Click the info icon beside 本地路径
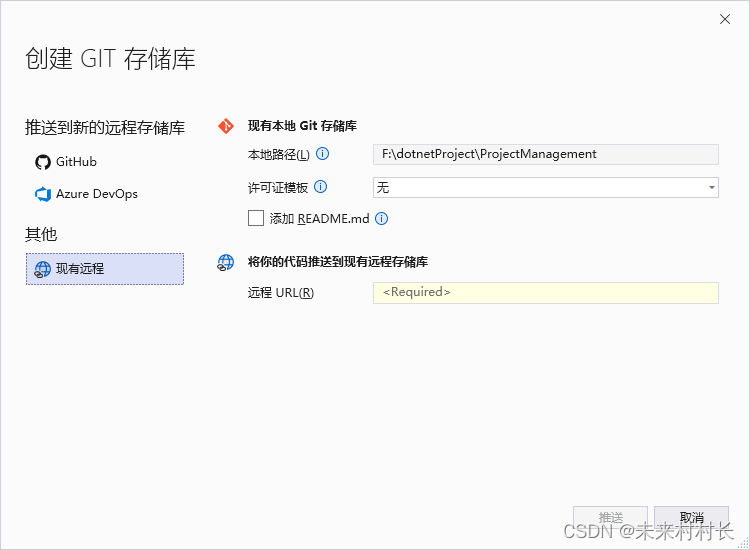The image size is (750, 550). click(x=323, y=154)
